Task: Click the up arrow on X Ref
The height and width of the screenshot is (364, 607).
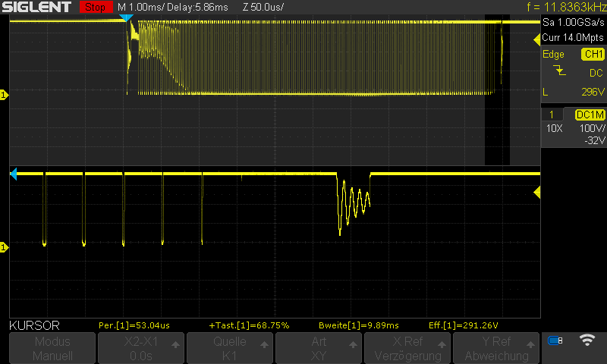Action: (x=442, y=344)
